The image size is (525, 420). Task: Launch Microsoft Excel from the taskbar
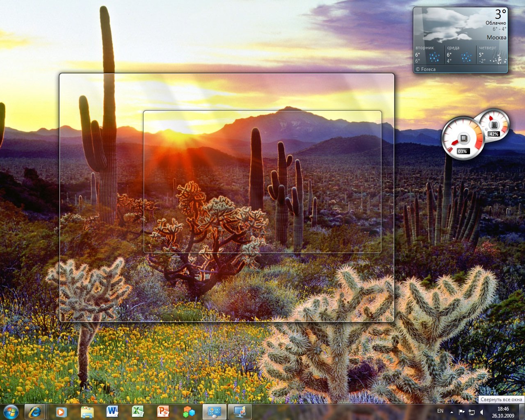[137, 411]
